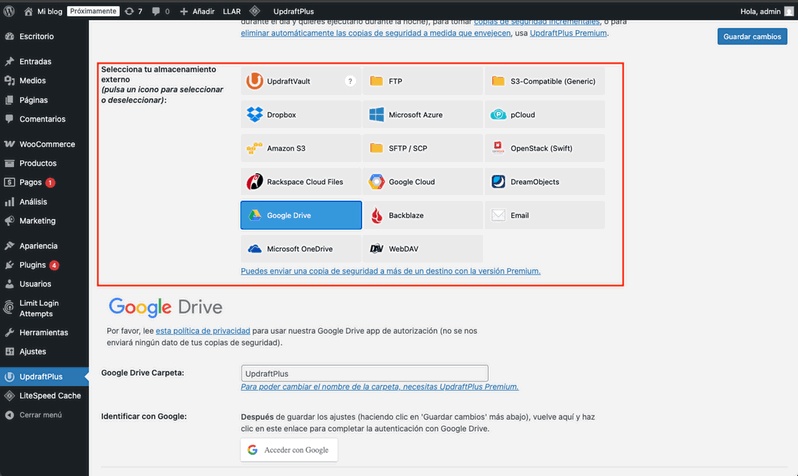Open link to change folder name with Premium
798x476 pixels.
pyautogui.click(x=380, y=387)
